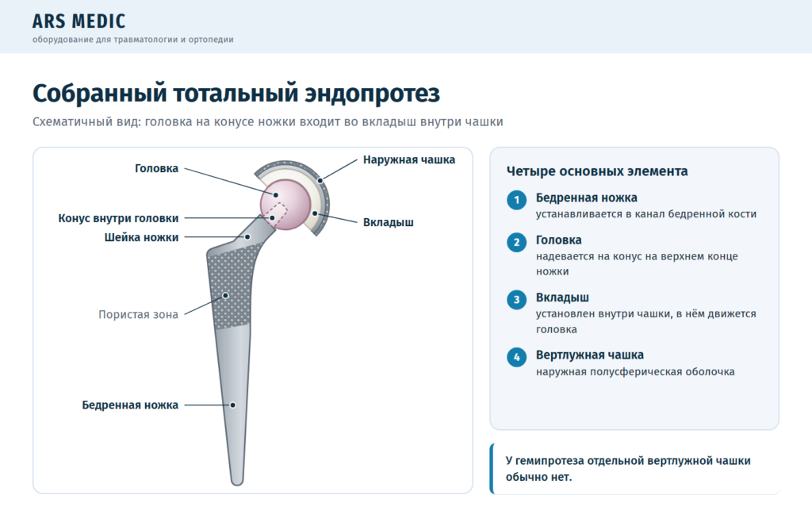Click the 'Наружная чашка' diagram label
The image size is (812, 522).
tap(409, 159)
